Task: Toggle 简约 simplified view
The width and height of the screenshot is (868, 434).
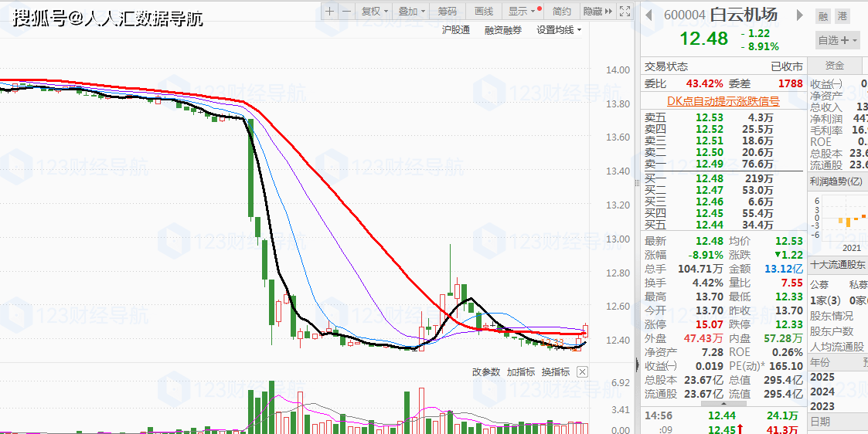Action: click(x=562, y=11)
